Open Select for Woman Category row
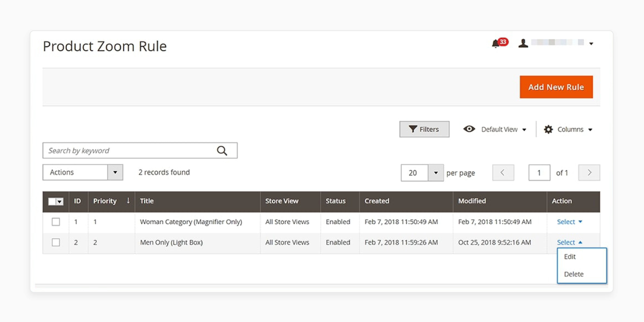The width and height of the screenshot is (644, 322). [x=569, y=222]
